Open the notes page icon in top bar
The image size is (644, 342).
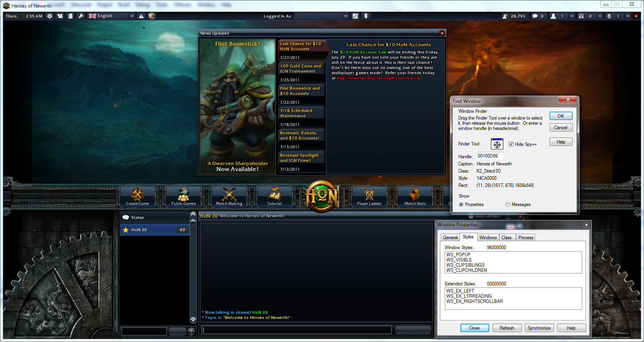pos(70,16)
